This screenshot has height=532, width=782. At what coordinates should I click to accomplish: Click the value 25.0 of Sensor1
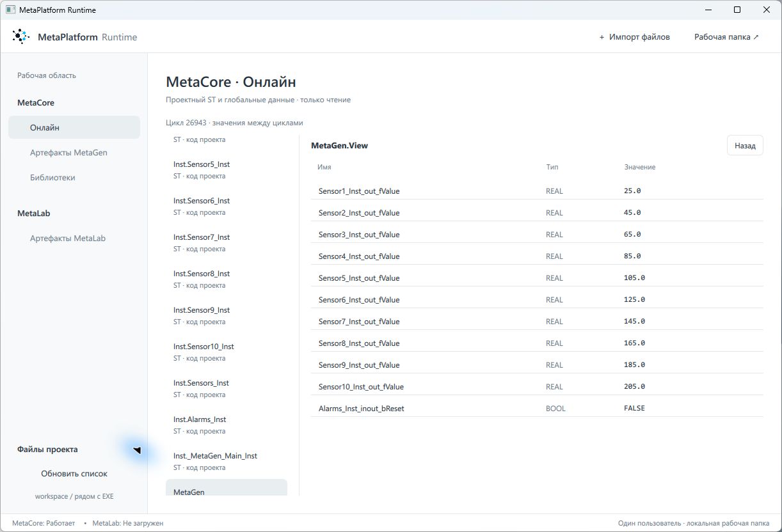click(632, 191)
